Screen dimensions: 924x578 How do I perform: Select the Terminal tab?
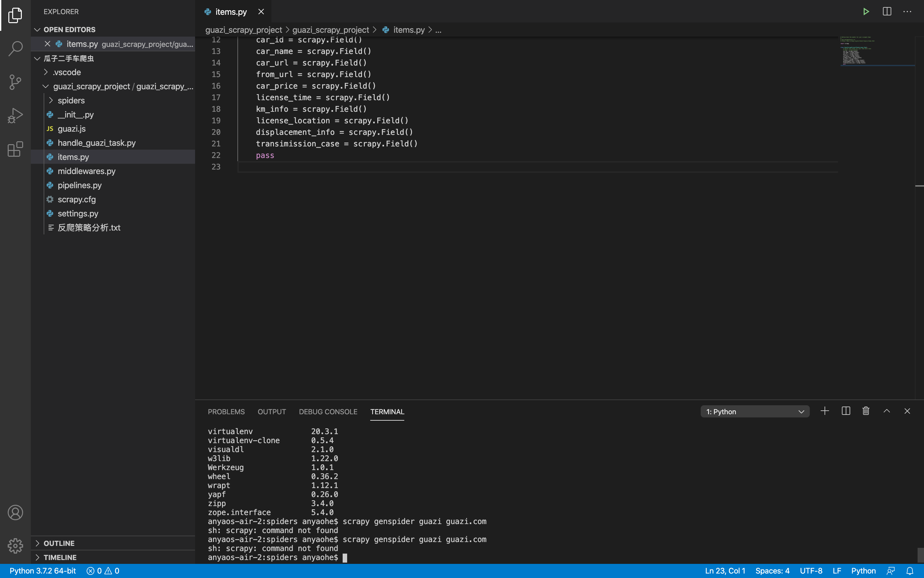(387, 412)
